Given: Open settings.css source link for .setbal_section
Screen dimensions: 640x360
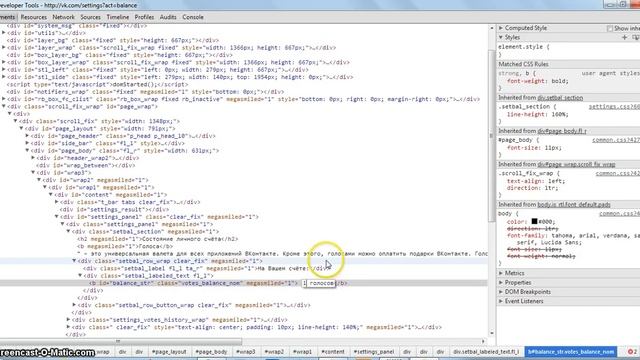Looking at the screenshot, I should [614, 107].
